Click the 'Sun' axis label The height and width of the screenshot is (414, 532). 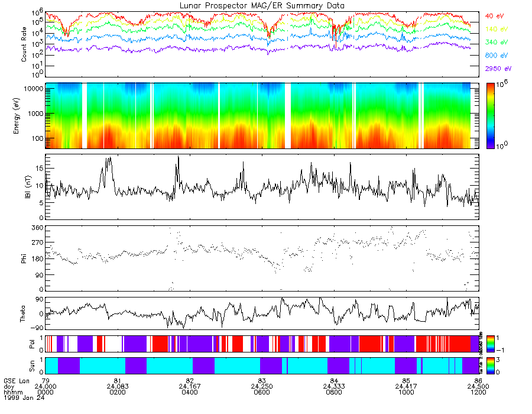pyautogui.click(x=31, y=366)
